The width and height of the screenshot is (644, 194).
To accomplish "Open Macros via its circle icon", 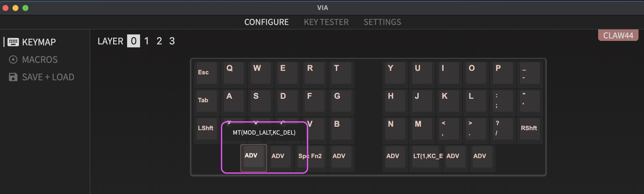I will [x=13, y=60].
